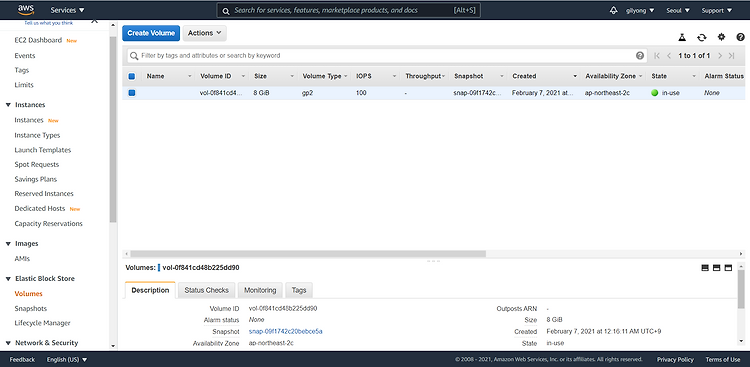Go to next page arrow
The width and height of the screenshot is (750, 367).
coord(720,56)
